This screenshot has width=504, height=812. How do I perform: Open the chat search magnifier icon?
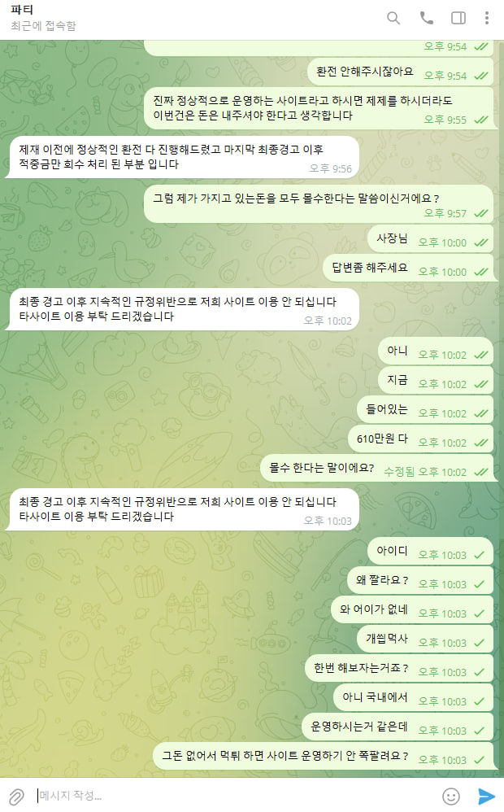click(x=393, y=18)
